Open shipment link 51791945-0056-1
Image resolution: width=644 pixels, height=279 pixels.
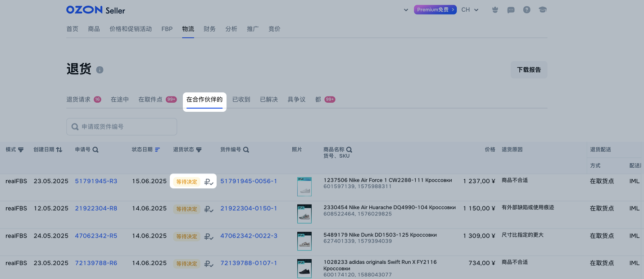(249, 181)
